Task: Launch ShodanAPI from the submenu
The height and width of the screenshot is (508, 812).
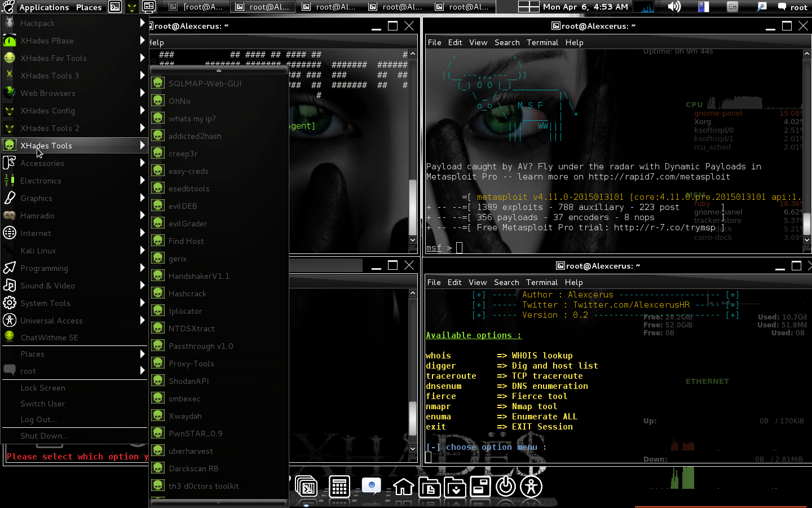Action: click(x=219, y=381)
